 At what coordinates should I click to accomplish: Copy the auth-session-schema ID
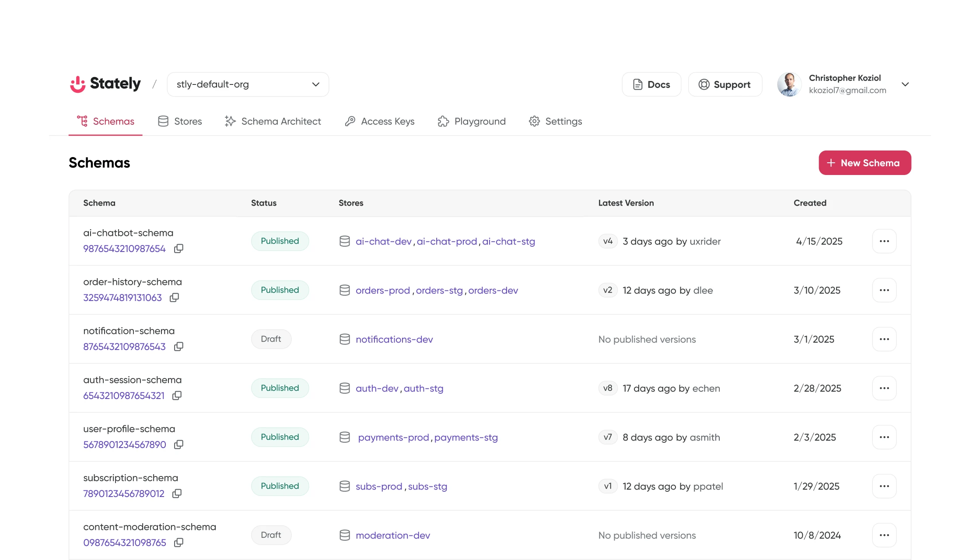[177, 395]
